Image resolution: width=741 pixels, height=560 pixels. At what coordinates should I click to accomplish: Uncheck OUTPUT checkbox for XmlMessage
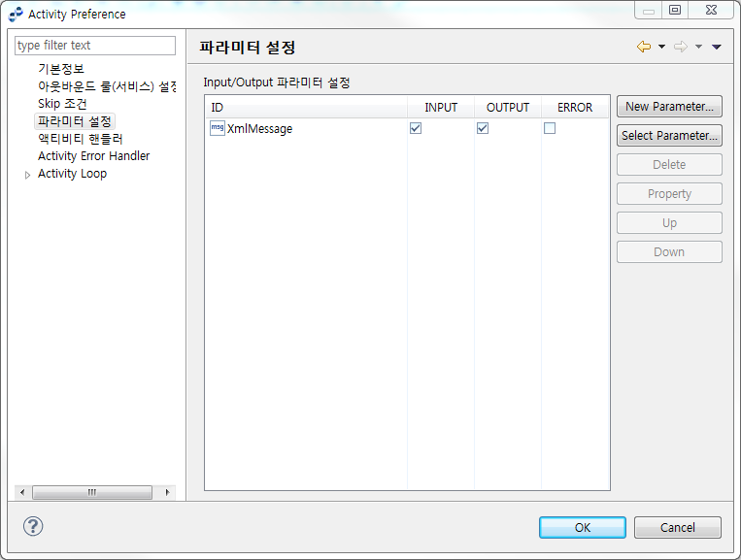483,128
